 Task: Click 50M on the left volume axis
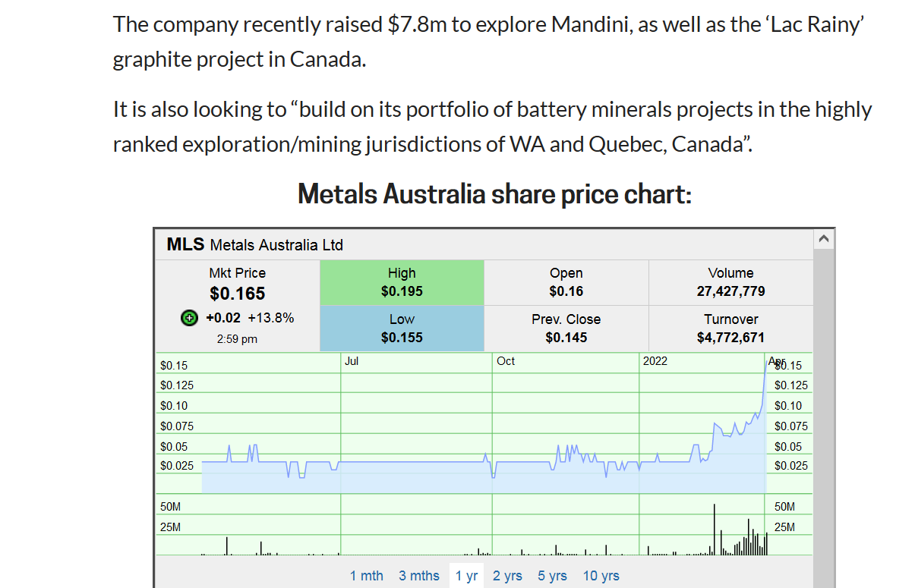pos(170,506)
